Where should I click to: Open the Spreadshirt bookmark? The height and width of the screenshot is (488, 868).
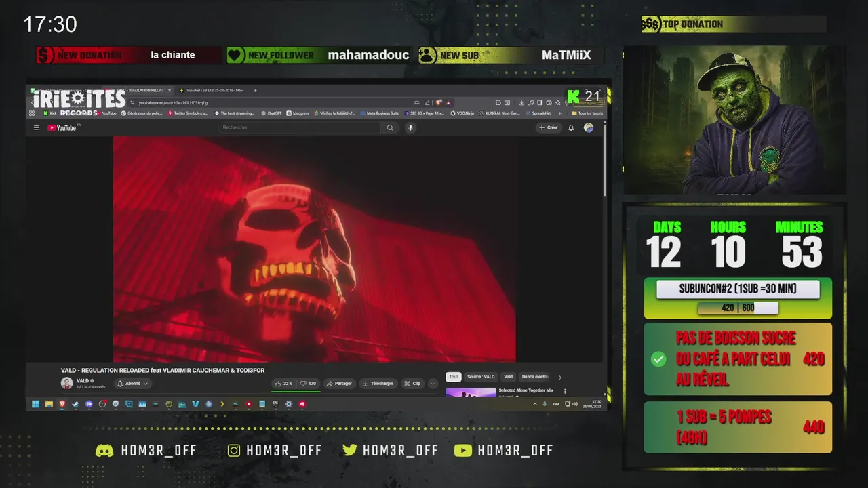click(x=537, y=113)
